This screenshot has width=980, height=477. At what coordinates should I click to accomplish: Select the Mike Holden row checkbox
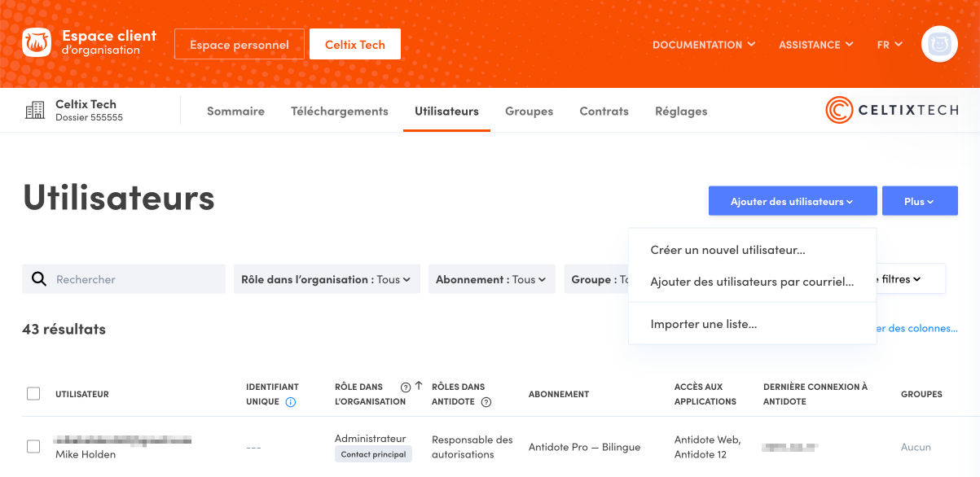[33, 447]
